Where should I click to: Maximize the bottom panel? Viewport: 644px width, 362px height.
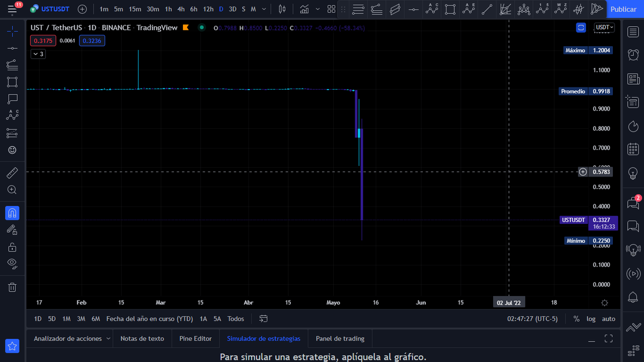(x=609, y=338)
